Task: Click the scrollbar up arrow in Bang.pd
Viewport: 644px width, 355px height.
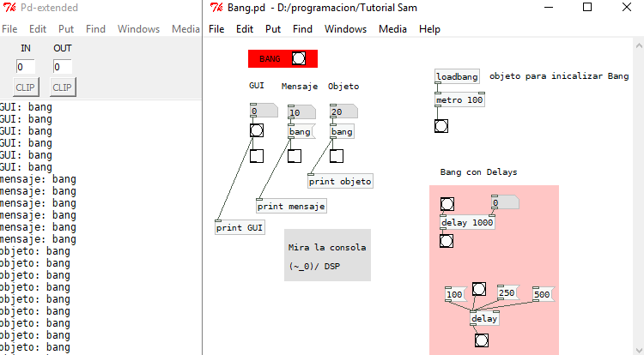Action: pos(639,45)
